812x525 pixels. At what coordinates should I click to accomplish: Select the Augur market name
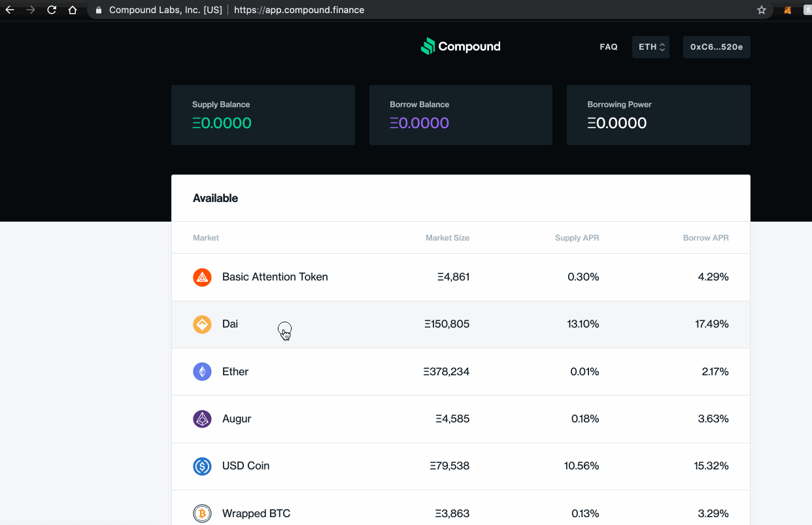coord(237,419)
